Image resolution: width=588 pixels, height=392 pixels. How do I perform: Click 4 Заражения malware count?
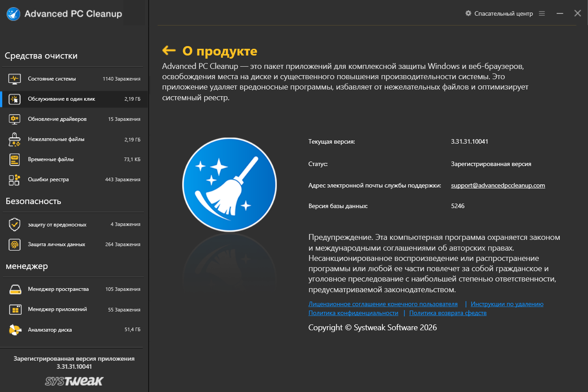tap(125, 224)
